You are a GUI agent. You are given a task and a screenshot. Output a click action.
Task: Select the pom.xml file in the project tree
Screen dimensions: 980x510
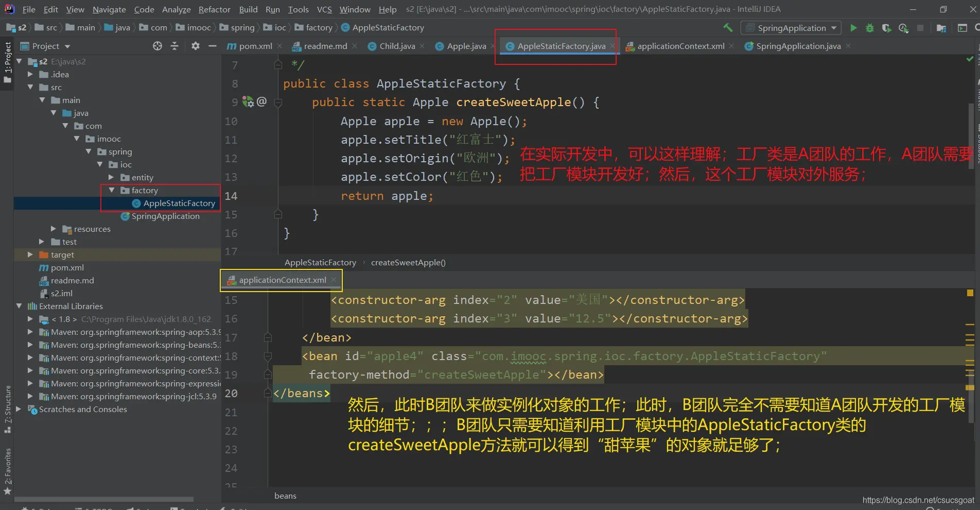(67, 267)
